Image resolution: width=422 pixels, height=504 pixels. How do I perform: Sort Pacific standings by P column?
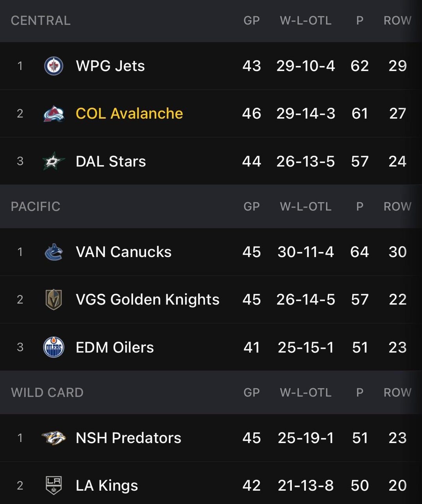point(359,207)
